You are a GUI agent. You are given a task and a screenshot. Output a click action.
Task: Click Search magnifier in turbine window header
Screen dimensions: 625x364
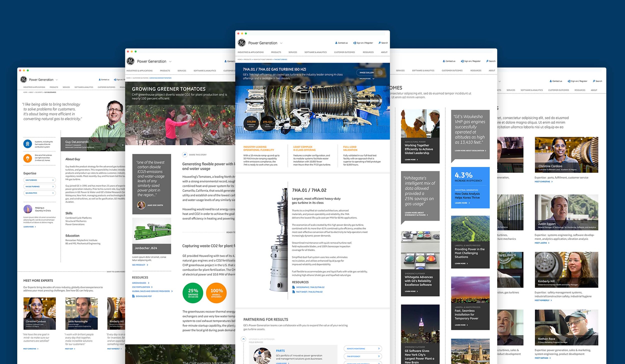click(x=379, y=43)
